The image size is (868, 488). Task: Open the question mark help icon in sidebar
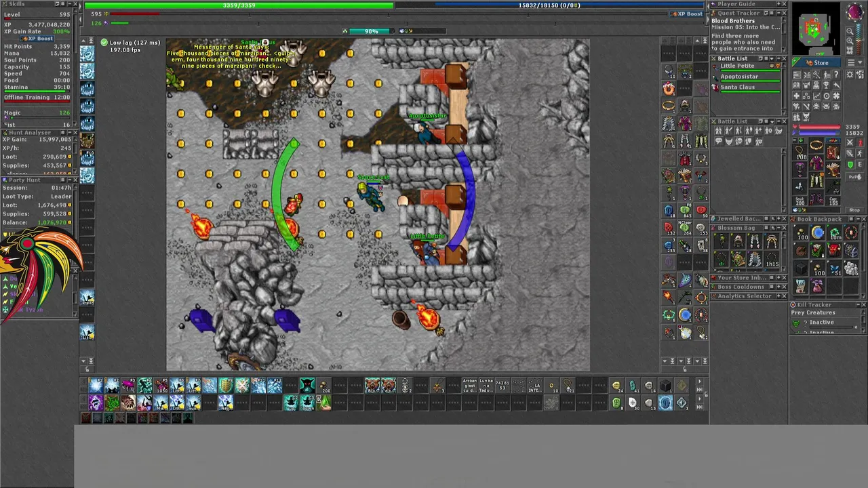pos(836,75)
